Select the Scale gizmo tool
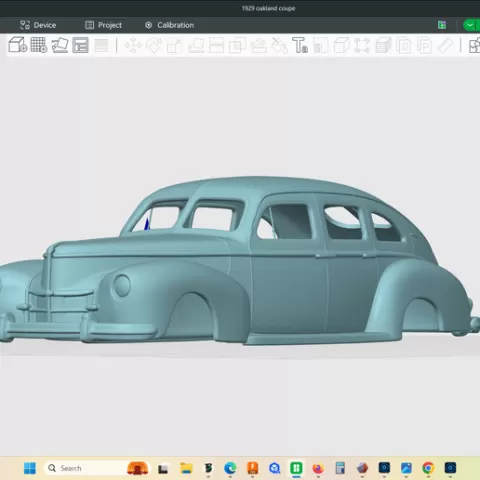The height and width of the screenshot is (480, 480). (x=175, y=46)
